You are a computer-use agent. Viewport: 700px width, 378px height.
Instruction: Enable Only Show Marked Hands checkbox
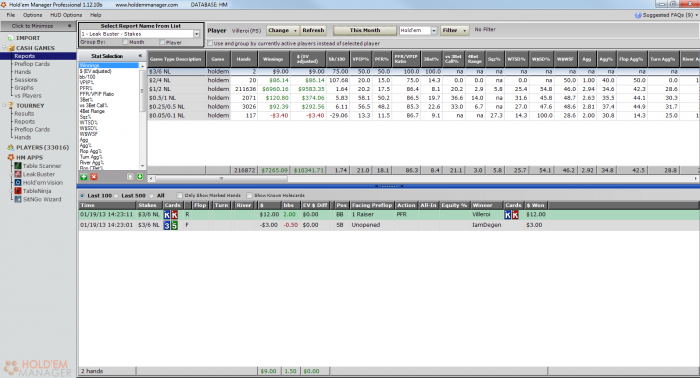click(179, 195)
